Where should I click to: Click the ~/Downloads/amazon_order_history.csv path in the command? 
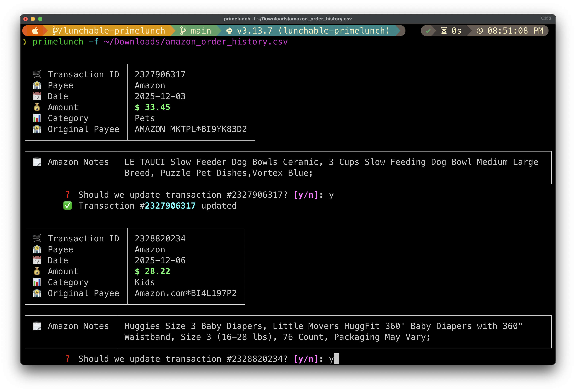tap(195, 42)
